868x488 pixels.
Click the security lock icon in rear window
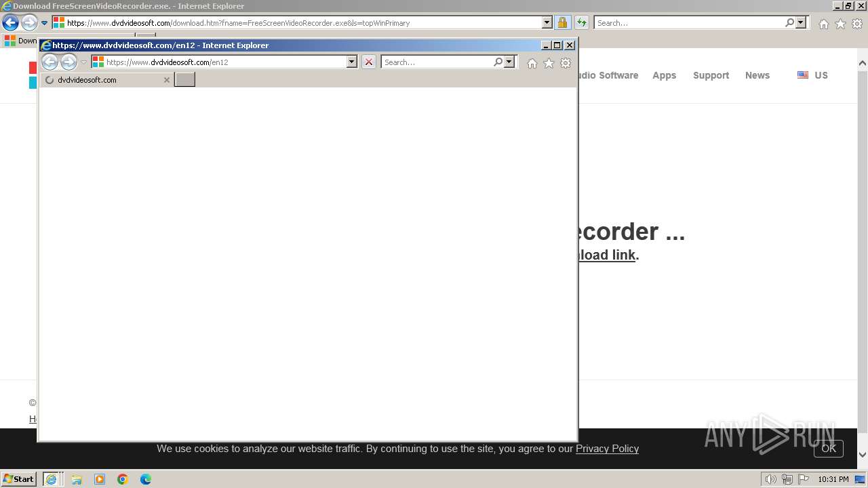(562, 22)
